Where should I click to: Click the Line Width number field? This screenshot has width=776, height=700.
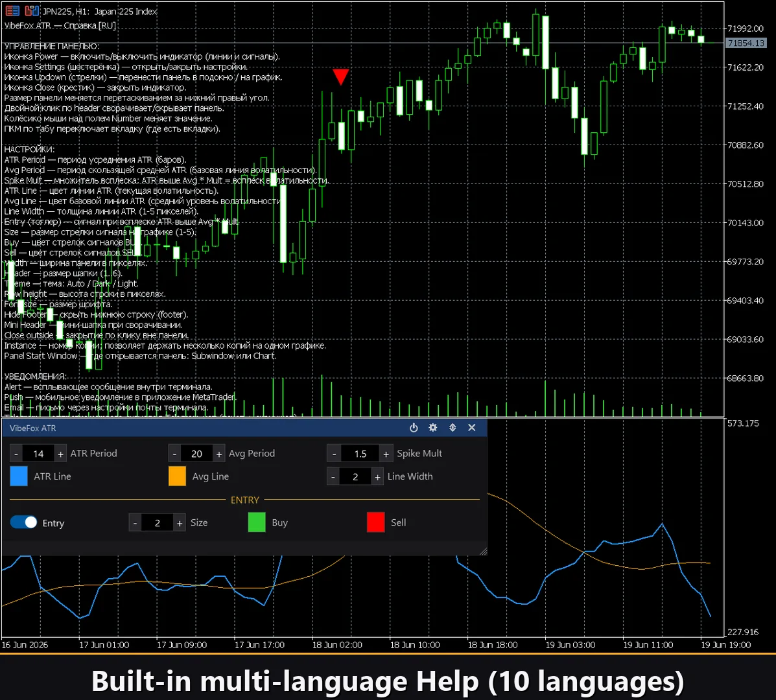tap(355, 477)
